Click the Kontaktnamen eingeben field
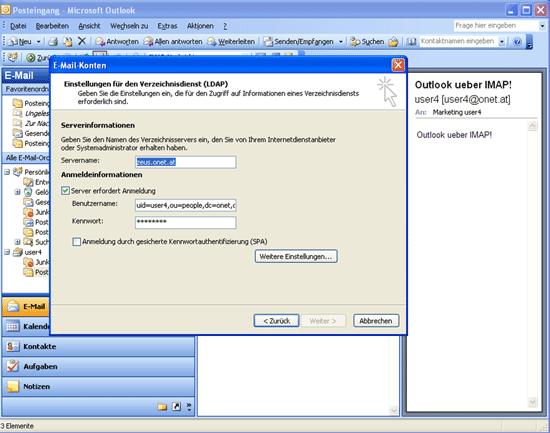This screenshot has height=433, width=550. [x=458, y=41]
